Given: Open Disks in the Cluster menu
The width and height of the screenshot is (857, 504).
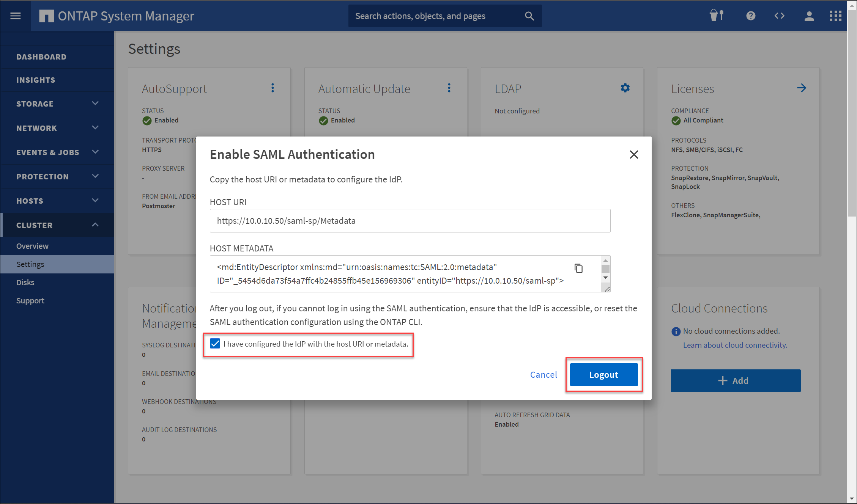Looking at the screenshot, I should (x=25, y=283).
